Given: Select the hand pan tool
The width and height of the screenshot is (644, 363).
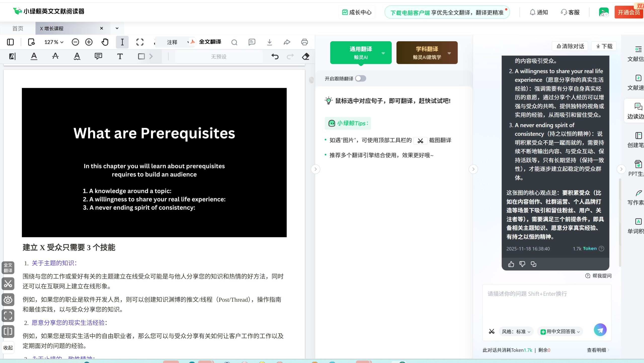Looking at the screenshot, I should click(105, 42).
